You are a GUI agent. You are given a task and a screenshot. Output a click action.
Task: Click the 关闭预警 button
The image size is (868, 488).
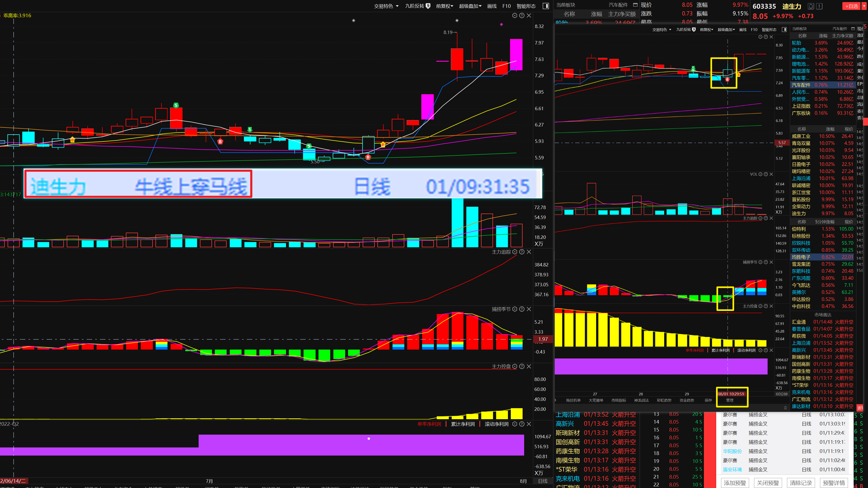coord(768,483)
